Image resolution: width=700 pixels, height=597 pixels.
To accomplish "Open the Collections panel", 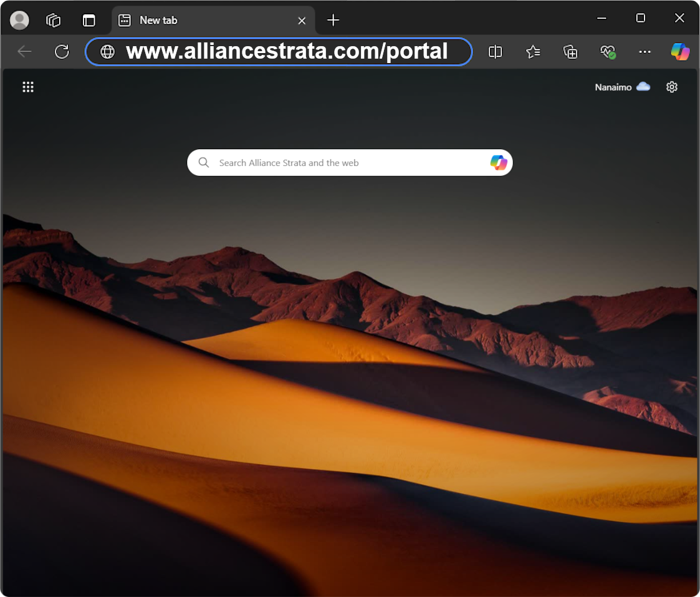I will point(570,52).
